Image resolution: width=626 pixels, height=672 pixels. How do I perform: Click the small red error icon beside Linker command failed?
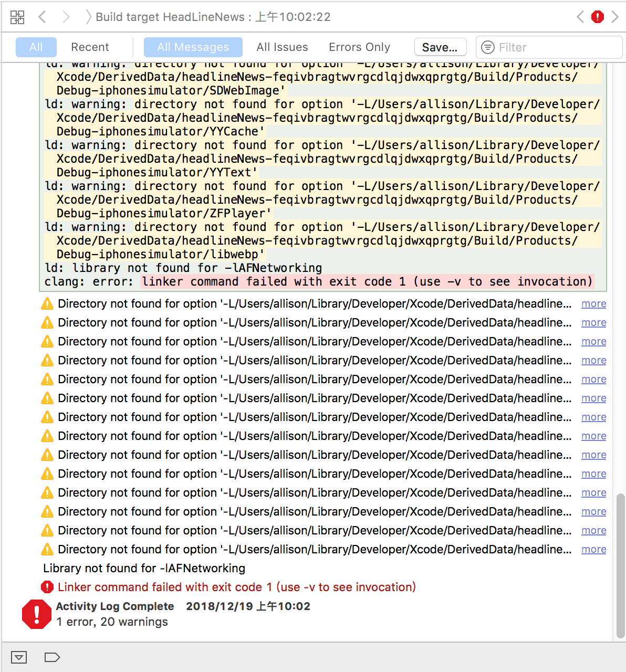click(x=47, y=587)
